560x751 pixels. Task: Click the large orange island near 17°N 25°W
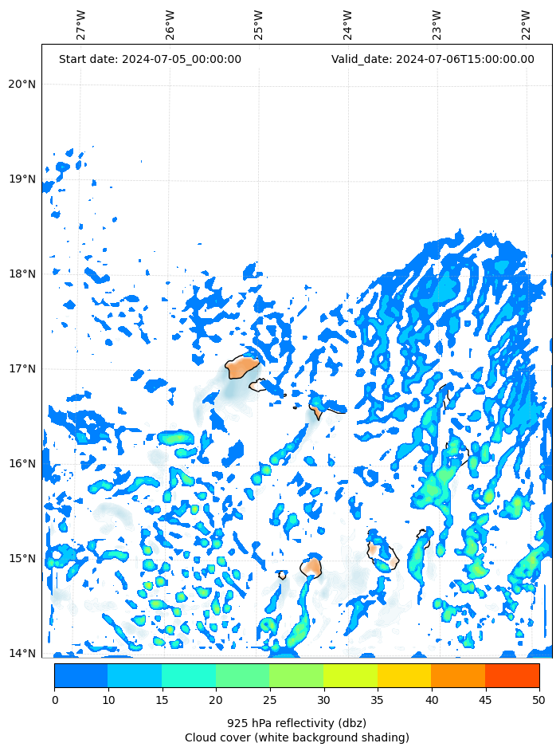tap(241, 368)
